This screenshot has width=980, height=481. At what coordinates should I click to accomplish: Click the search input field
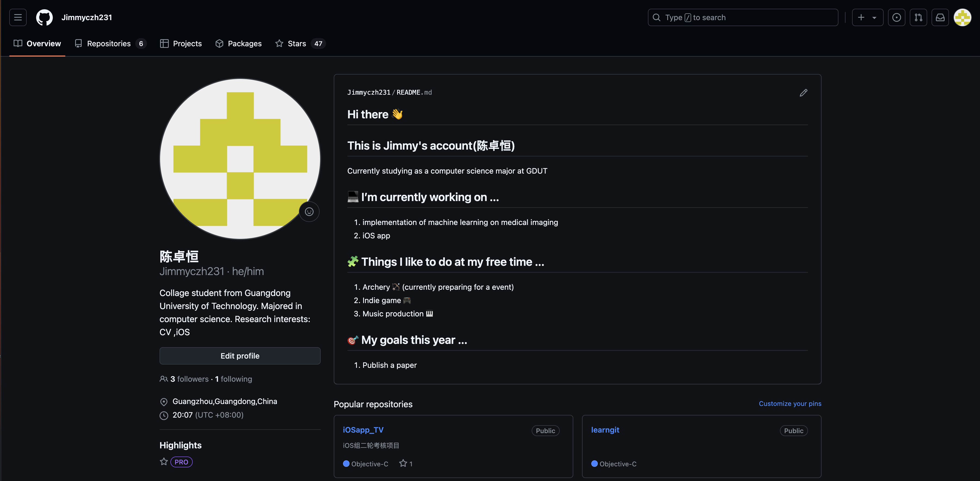(742, 17)
